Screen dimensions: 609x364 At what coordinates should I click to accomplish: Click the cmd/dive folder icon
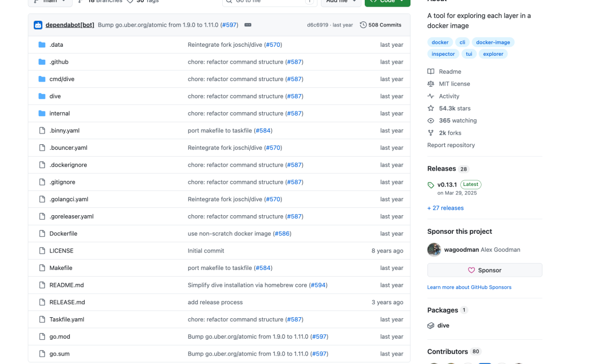point(42,79)
